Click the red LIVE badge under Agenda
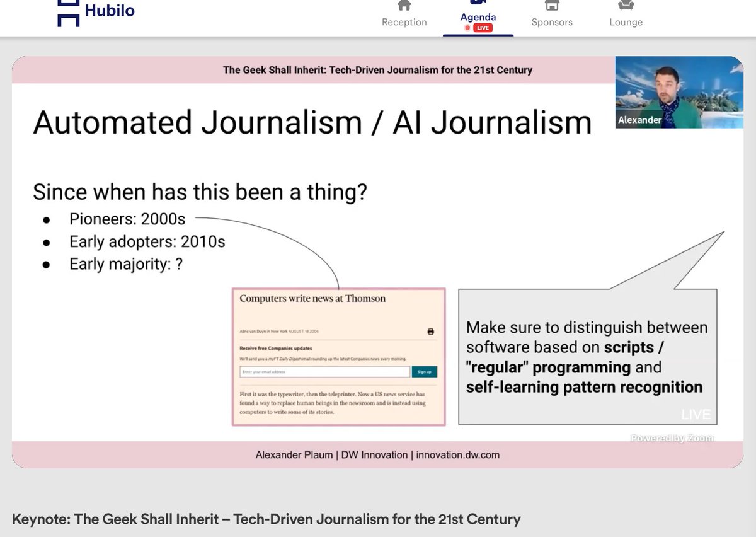This screenshot has width=756, height=537. click(483, 28)
